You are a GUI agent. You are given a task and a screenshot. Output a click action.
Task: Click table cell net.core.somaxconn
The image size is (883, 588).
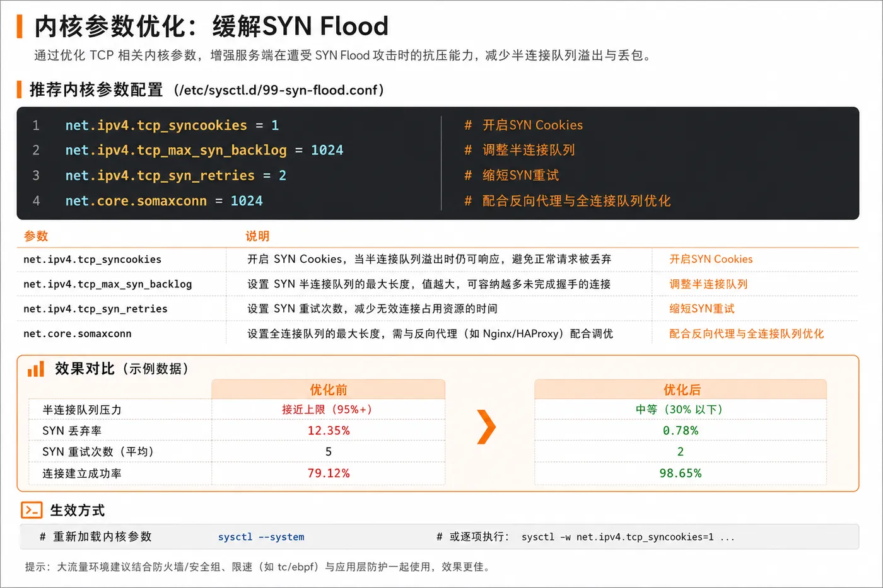(78, 333)
